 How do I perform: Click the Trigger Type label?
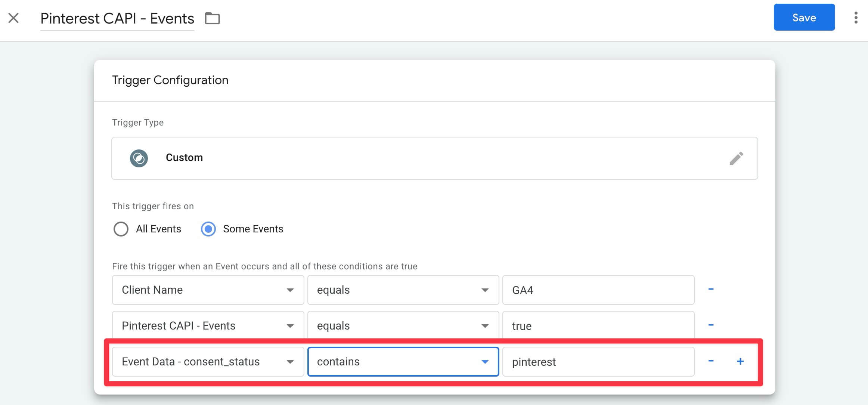tap(138, 123)
